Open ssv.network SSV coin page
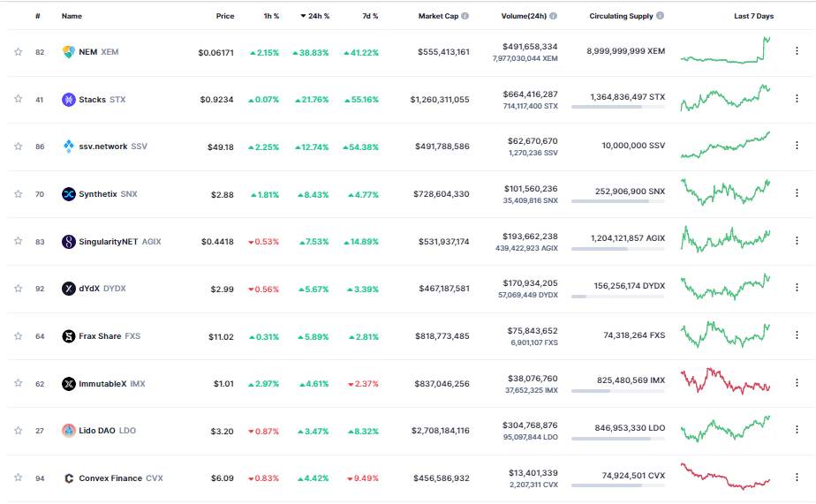The width and height of the screenshot is (816, 504). click(113, 147)
